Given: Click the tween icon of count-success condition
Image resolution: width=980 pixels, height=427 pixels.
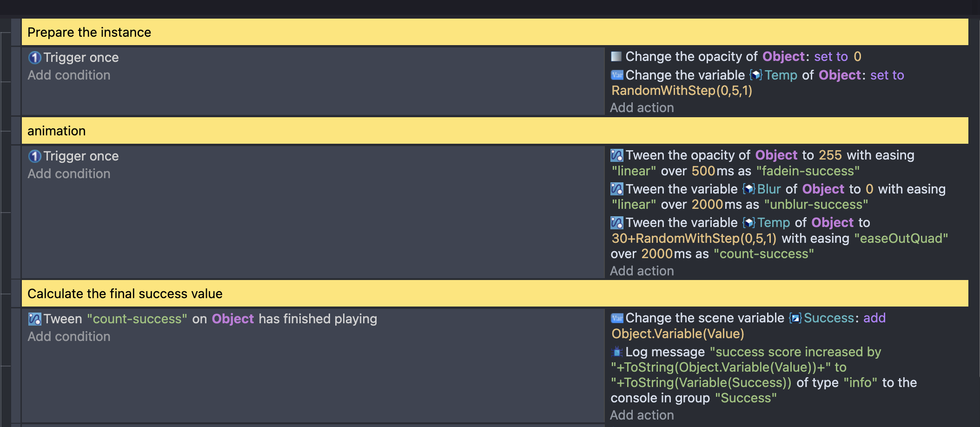Looking at the screenshot, I should [x=35, y=319].
